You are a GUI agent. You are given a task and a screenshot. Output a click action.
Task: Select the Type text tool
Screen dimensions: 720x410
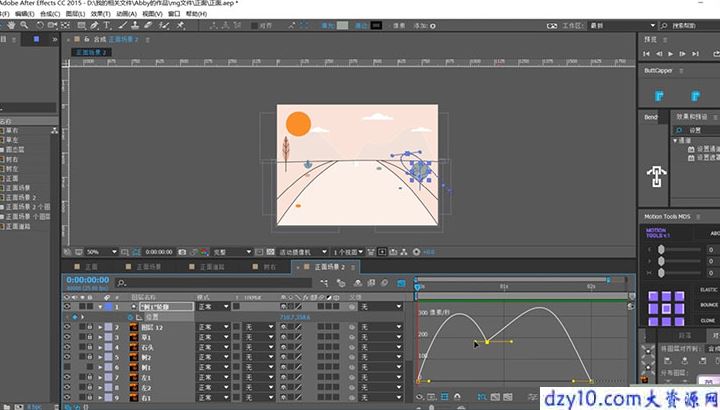(107, 25)
